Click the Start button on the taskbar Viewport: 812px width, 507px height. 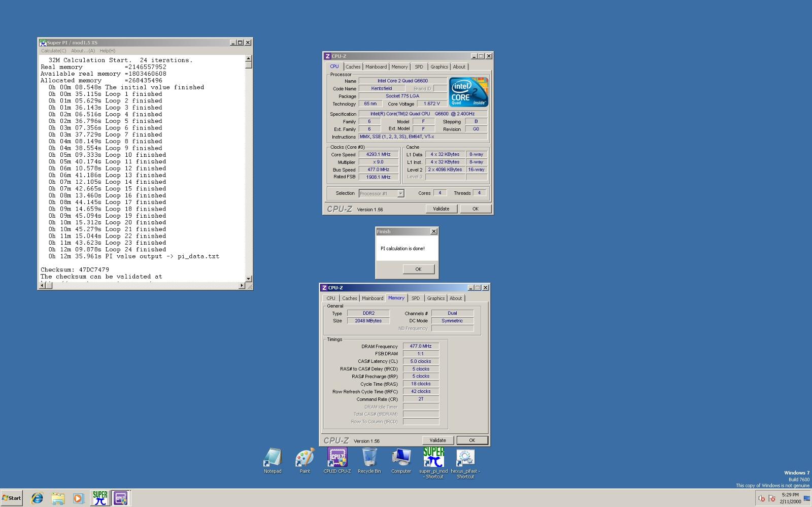point(12,498)
